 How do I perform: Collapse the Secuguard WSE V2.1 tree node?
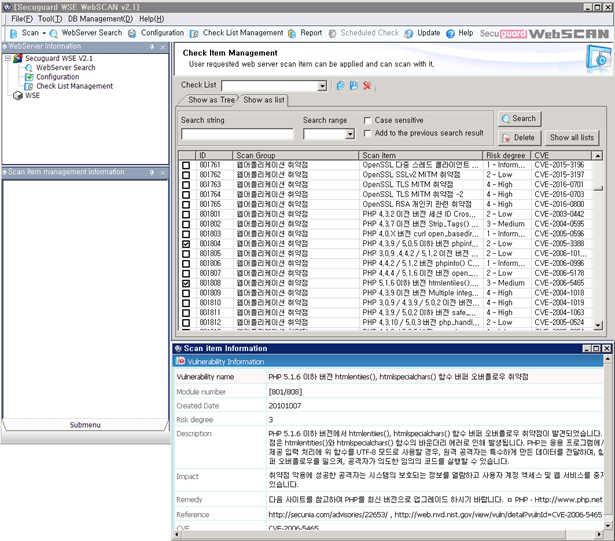pyautogui.click(x=7, y=58)
